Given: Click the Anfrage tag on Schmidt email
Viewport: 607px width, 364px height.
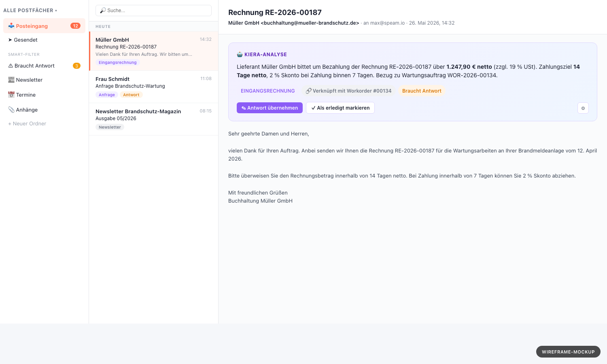Looking at the screenshot, I should tap(107, 95).
